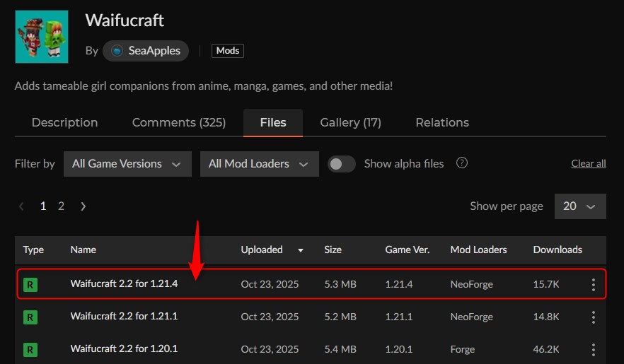This screenshot has height=364, width=624.
Task: Toggle Show alpha files switch
Action: 342,164
